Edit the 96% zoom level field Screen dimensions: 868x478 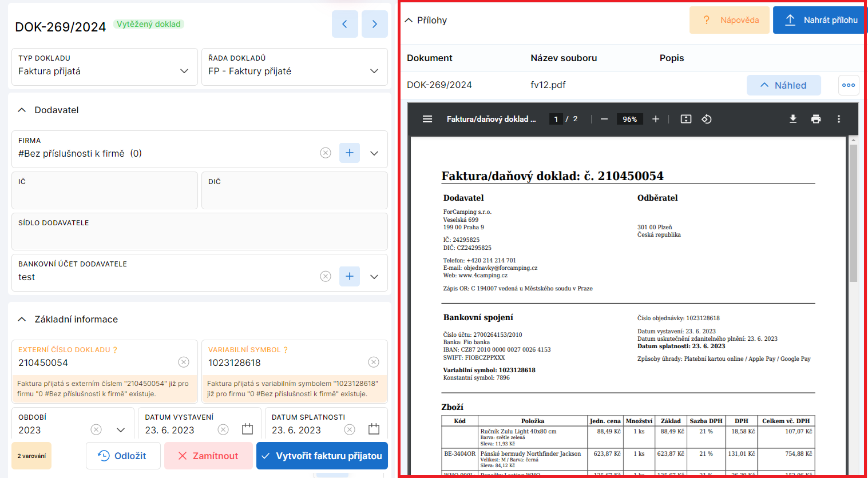point(629,119)
